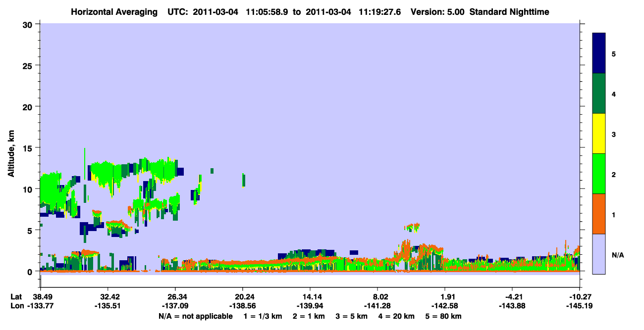The image size is (644, 330).
Task: Click the lavender N/A color bar segment
Action: (x=599, y=254)
